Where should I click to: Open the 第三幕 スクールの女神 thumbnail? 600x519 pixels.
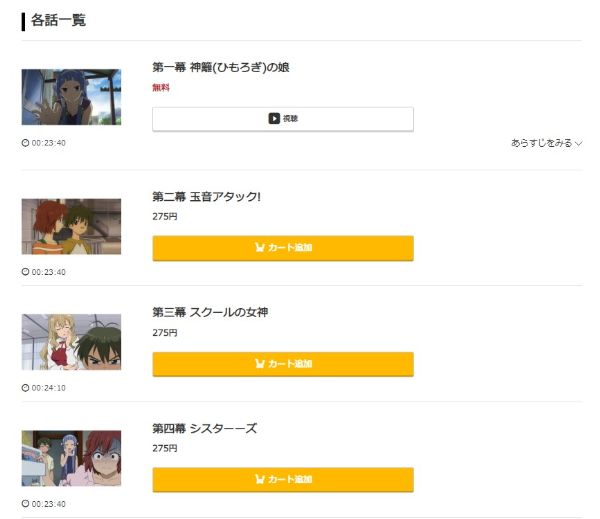click(71, 342)
